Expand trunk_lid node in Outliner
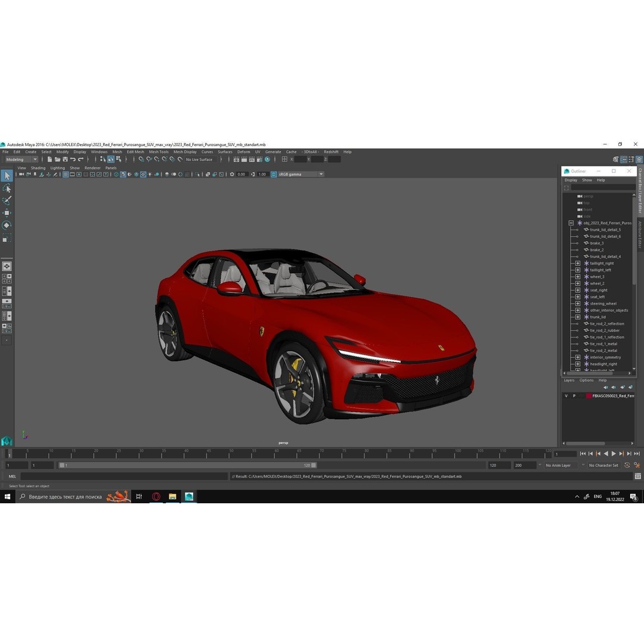 pos(577,317)
